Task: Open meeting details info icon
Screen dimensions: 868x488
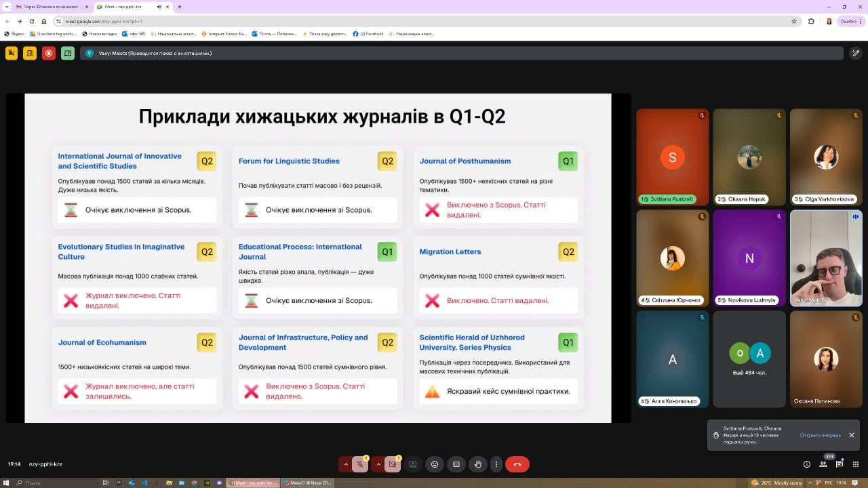Action: pos(807,464)
